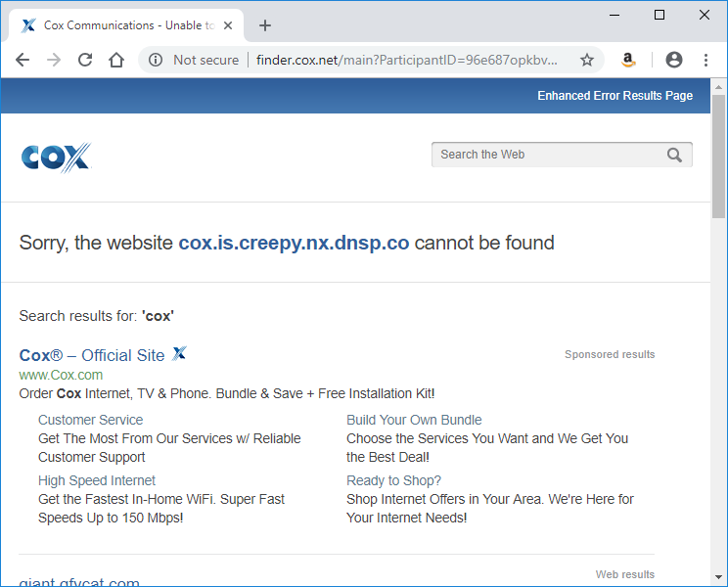Focus the Search the Web field
The width and height of the screenshot is (728, 587).
562,155
